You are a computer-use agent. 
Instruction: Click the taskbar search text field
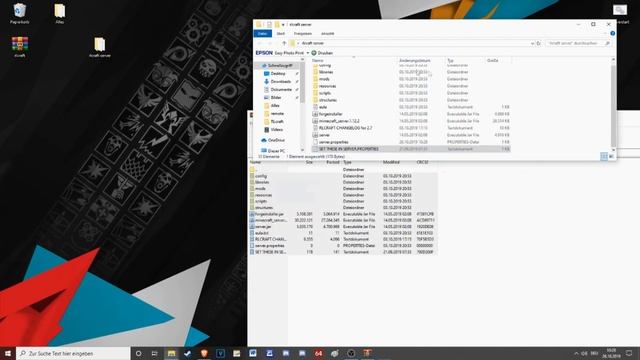[x=73, y=353]
